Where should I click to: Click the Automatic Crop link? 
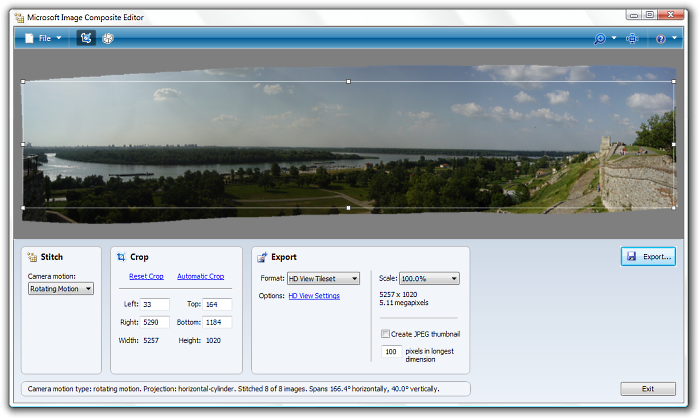200,276
